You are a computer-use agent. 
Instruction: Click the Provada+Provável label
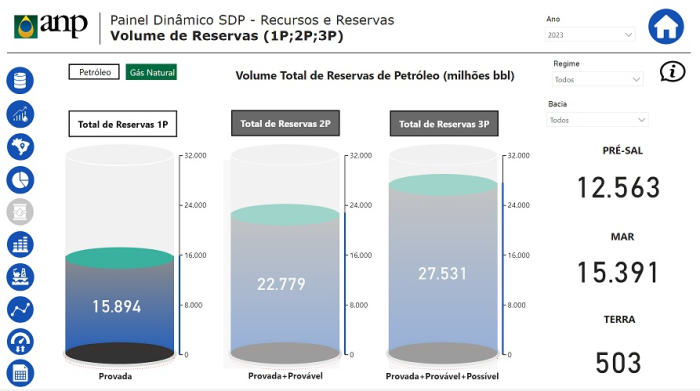285,376
